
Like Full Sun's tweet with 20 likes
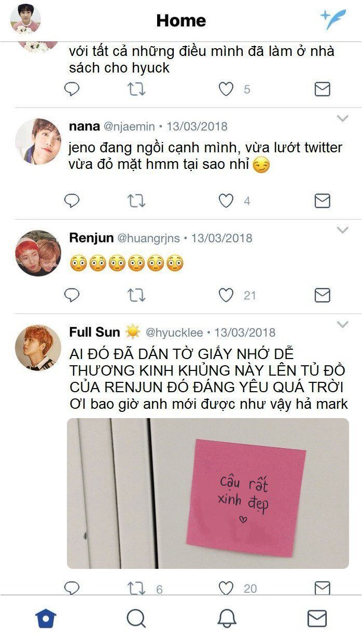coord(226,588)
